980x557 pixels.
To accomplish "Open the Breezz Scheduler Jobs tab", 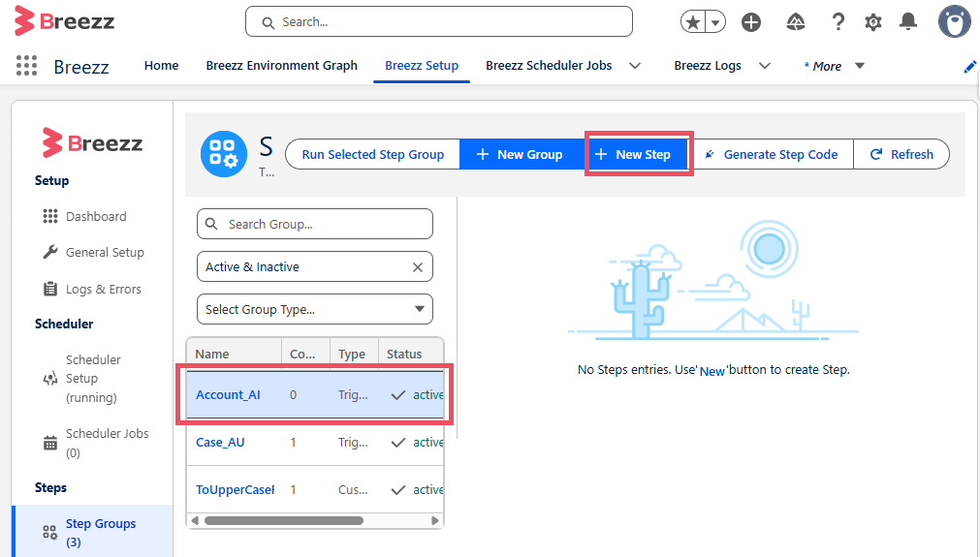I will (x=548, y=66).
